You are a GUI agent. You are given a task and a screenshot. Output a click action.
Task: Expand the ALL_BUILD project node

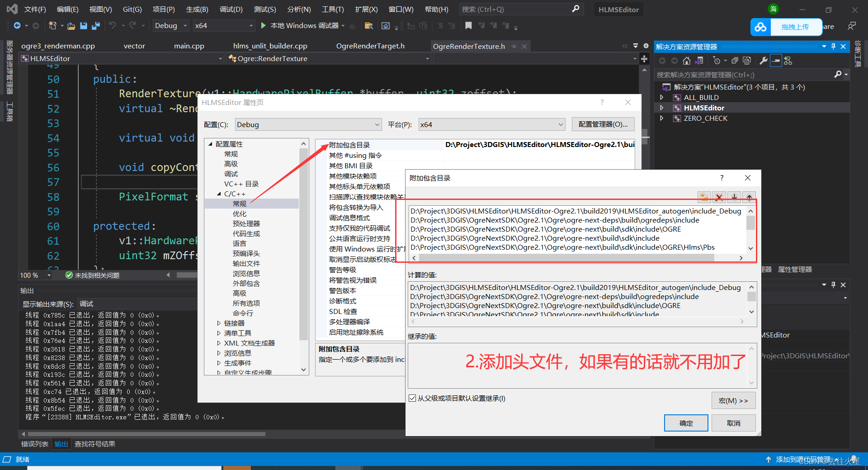(x=662, y=97)
